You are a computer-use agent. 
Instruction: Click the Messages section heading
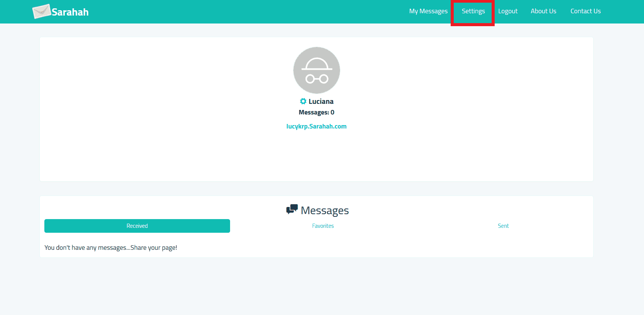point(325,210)
